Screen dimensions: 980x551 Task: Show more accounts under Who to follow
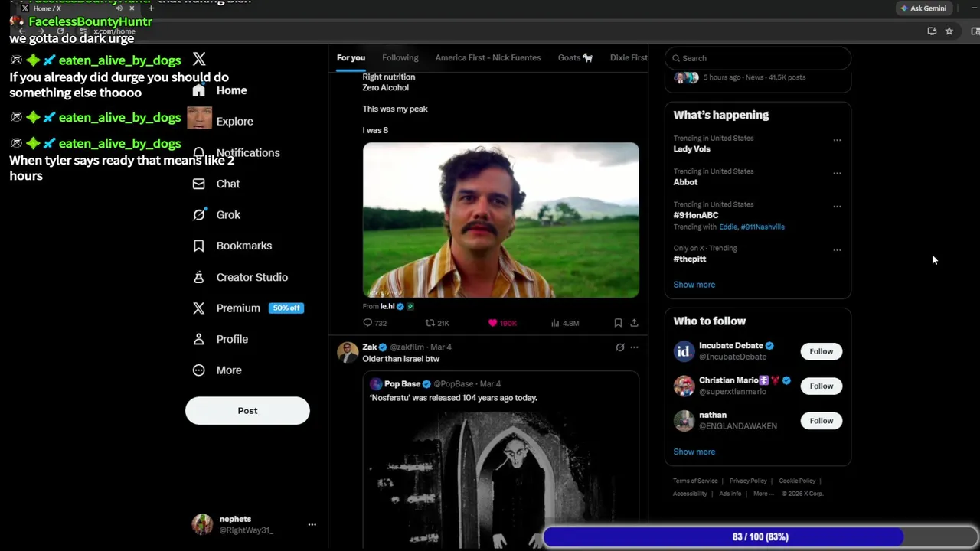[694, 452]
